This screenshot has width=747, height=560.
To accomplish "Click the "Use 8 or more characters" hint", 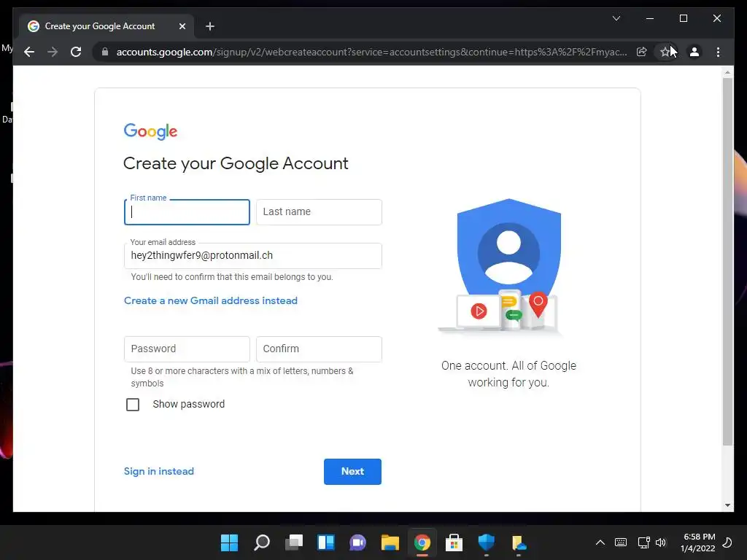I will [x=242, y=377].
